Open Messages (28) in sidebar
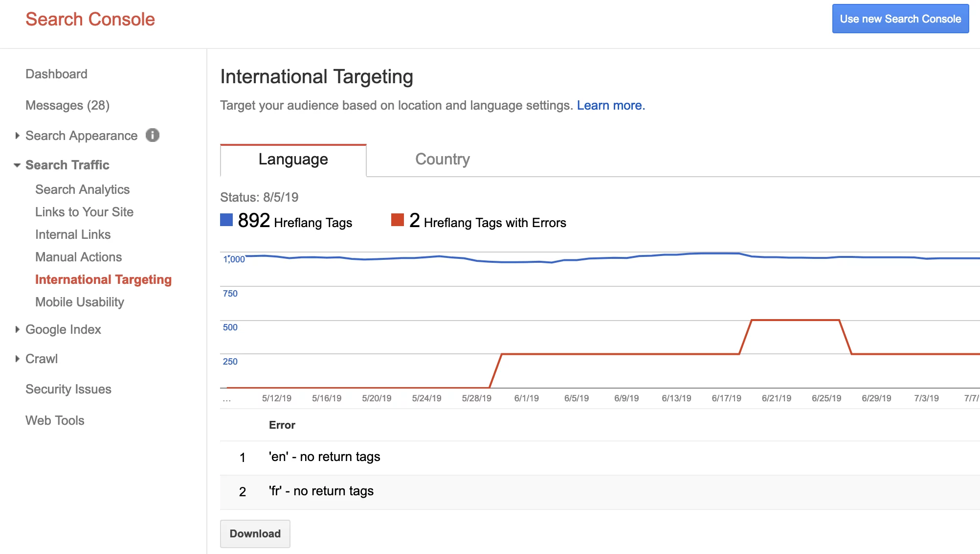 67,106
